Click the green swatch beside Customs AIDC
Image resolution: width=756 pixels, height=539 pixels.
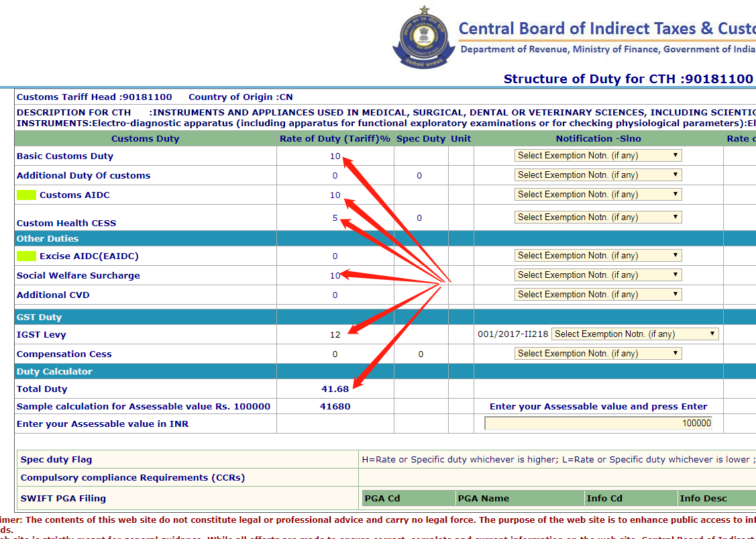pyautogui.click(x=27, y=195)
